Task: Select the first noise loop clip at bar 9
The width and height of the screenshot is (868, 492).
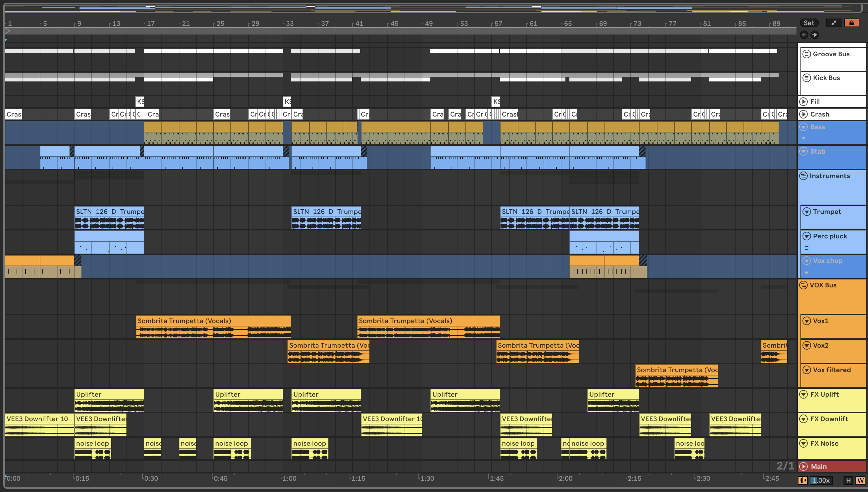Action: point(93,449)
